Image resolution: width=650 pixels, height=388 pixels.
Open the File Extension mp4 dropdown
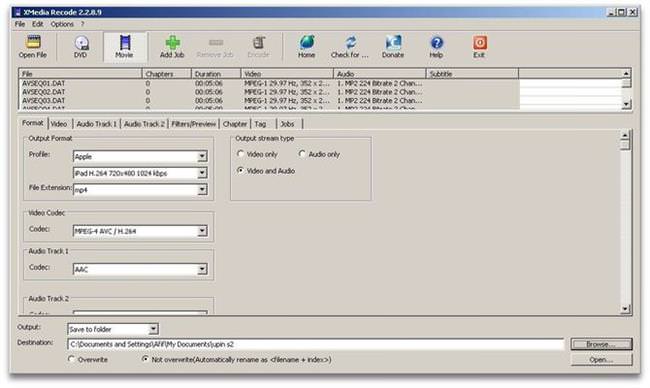coord(140,189)
